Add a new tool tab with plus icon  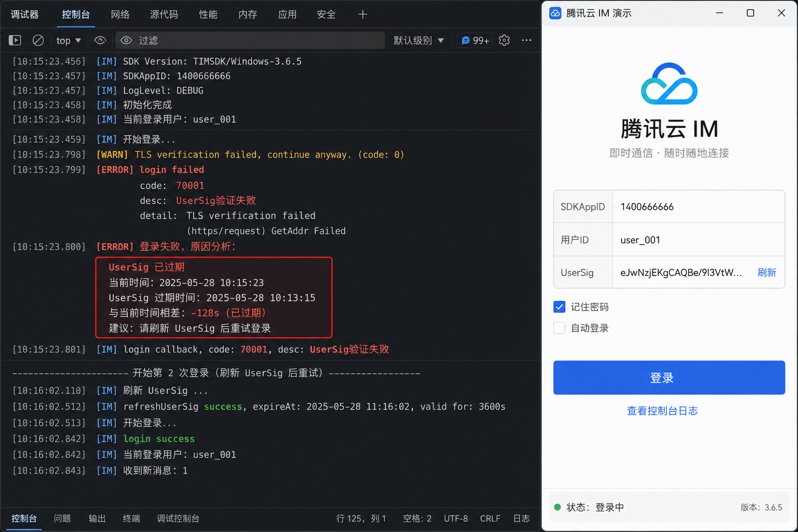[363, 14]
